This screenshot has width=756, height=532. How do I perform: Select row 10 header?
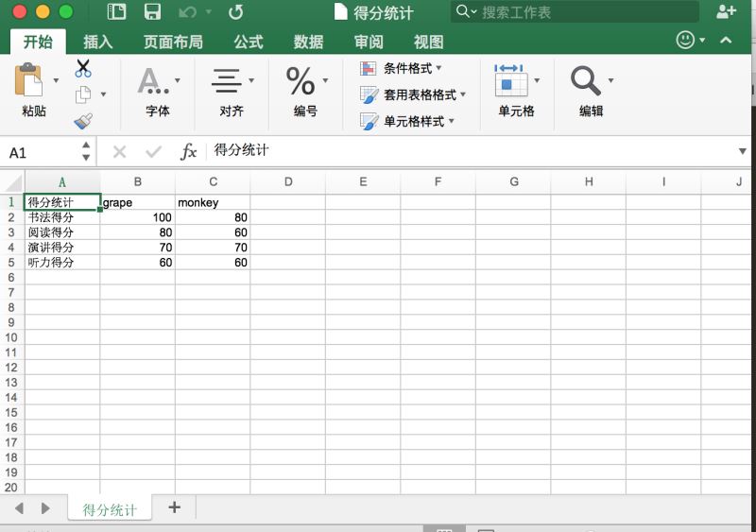11,337
